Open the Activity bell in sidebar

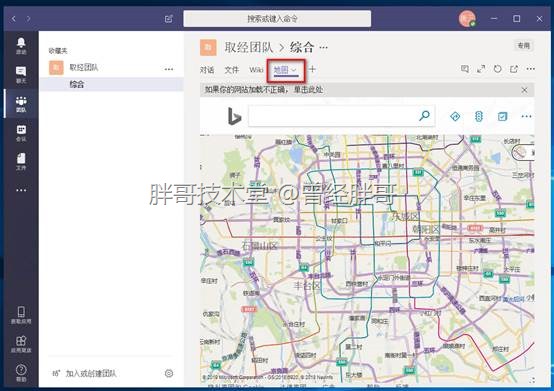click(x=21, y=46)
